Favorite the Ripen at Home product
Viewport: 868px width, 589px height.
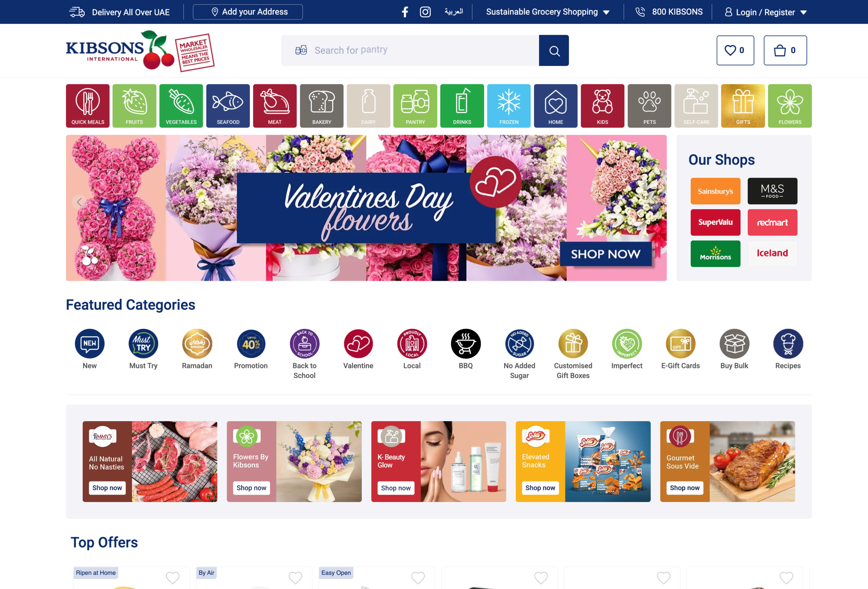point(172,578)
